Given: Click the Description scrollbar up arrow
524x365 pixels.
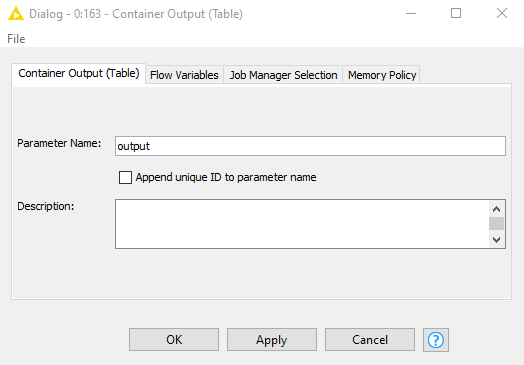Looking at the screenshot, I should (x=497, y=209).
